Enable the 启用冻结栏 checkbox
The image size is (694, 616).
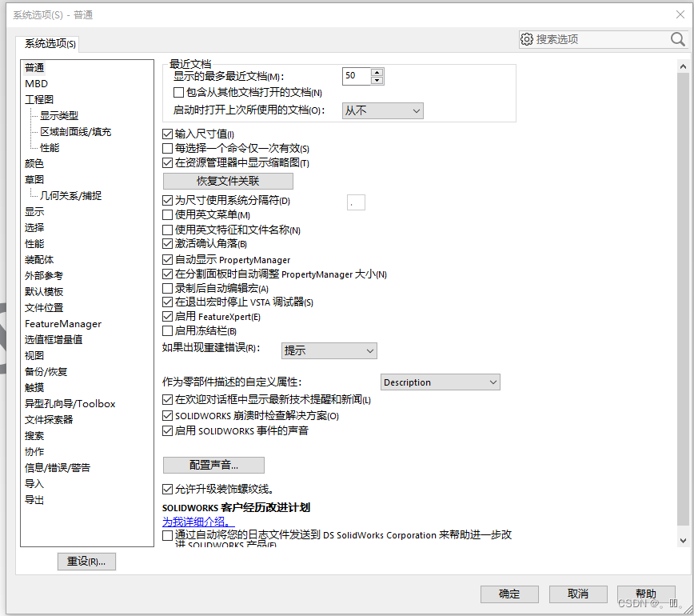coord(168,330)
